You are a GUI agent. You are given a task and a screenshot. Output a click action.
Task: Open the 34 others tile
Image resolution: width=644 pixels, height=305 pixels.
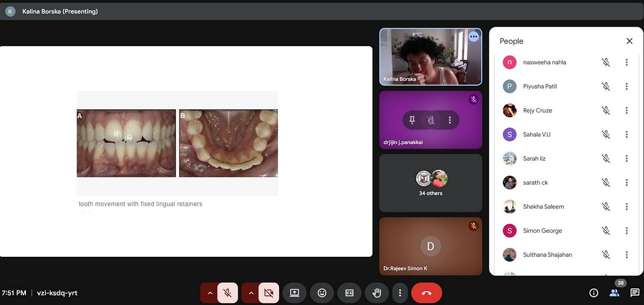click(430, 183)
